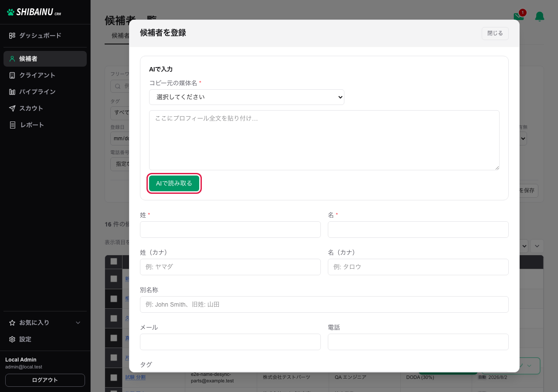Focus the 姓（カナ） field with ヤマダ placeholder
Image resolution: width=558 pixels, height=392 pixels.
coord(230,267)
